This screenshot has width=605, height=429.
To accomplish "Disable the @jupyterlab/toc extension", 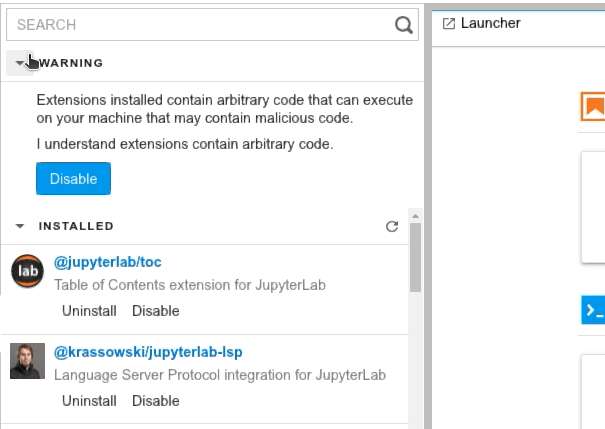I will pos(155,311).
